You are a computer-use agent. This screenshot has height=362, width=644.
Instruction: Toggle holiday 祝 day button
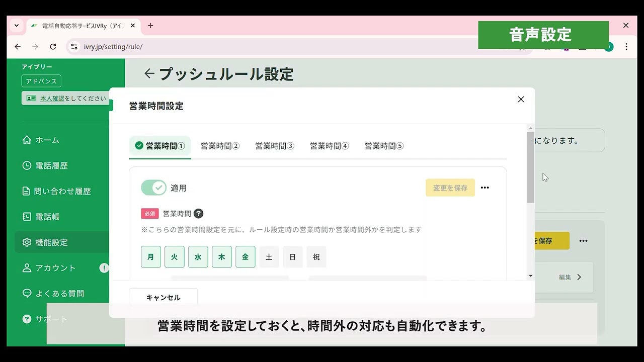[x=316, y=257]
